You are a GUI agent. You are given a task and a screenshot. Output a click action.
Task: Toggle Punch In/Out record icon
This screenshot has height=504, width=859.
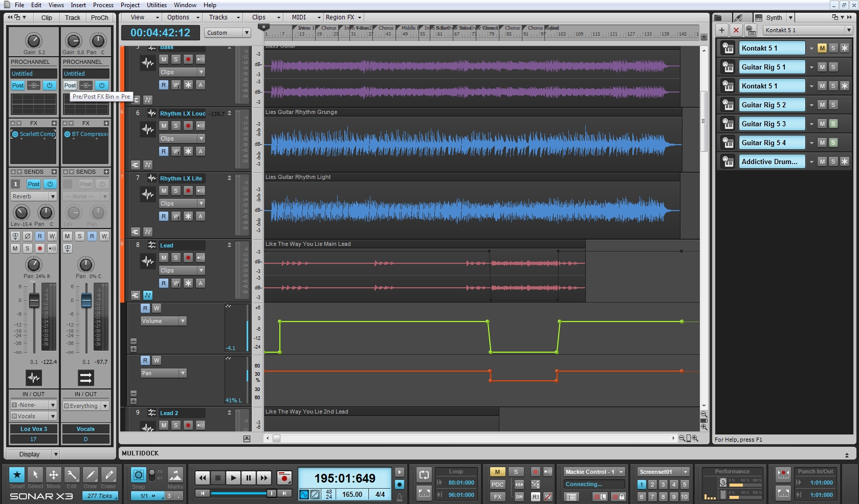click(783, 474)
